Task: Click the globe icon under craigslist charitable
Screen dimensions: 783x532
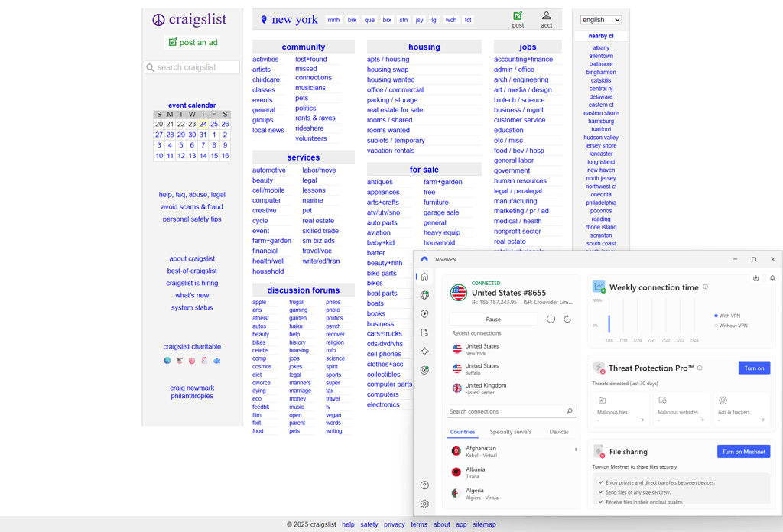Action: 167,360
